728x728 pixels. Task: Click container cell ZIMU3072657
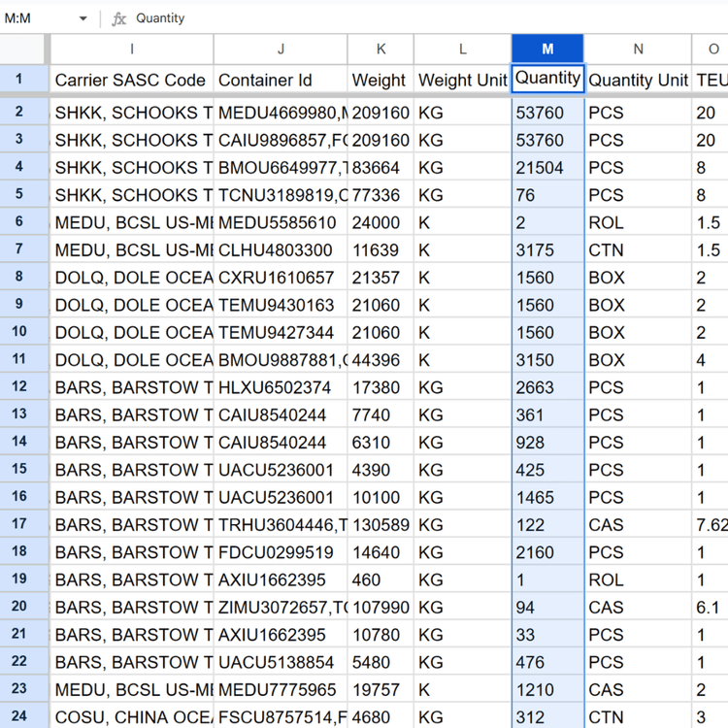[x=281, y=606]
